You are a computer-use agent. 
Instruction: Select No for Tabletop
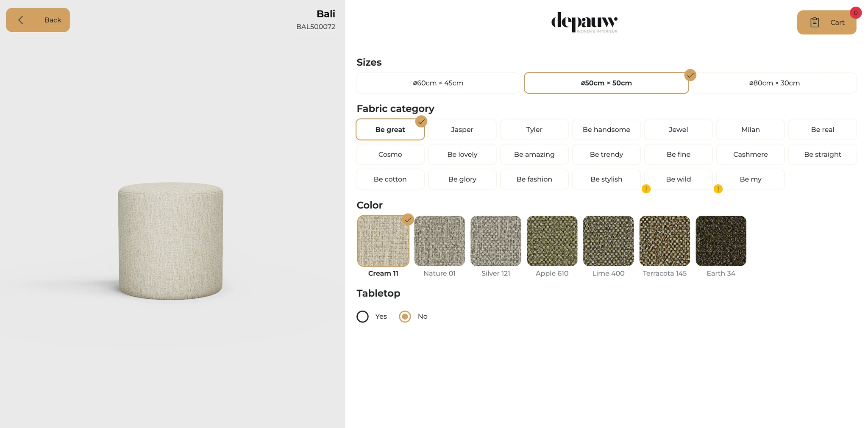pyautogui.click(x=405, y=317)
